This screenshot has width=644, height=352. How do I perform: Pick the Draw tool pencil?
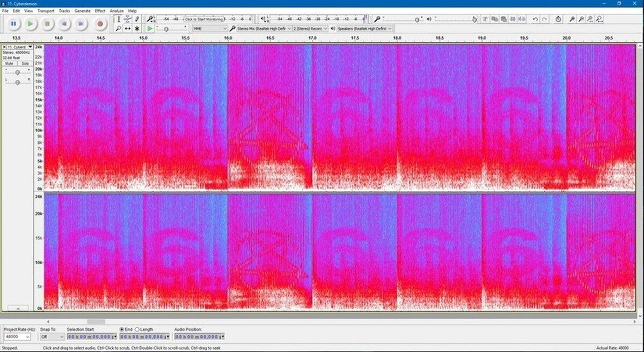click(x=136, y=18)
